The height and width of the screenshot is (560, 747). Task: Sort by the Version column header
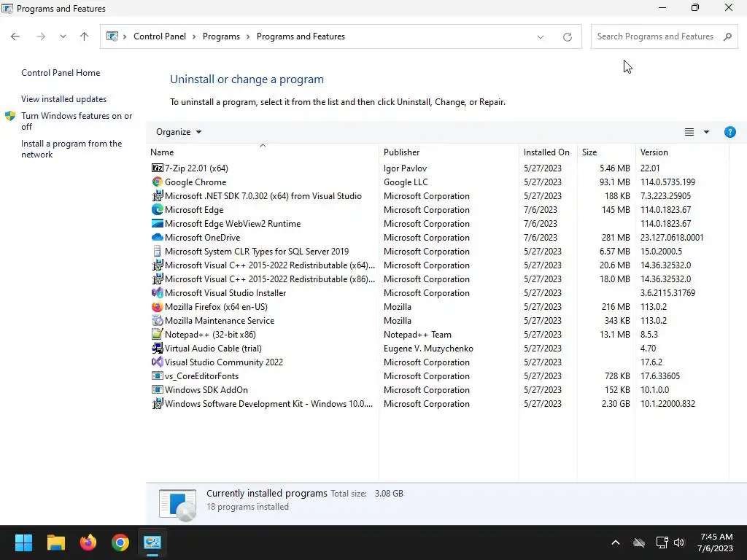tap(682, 152)
